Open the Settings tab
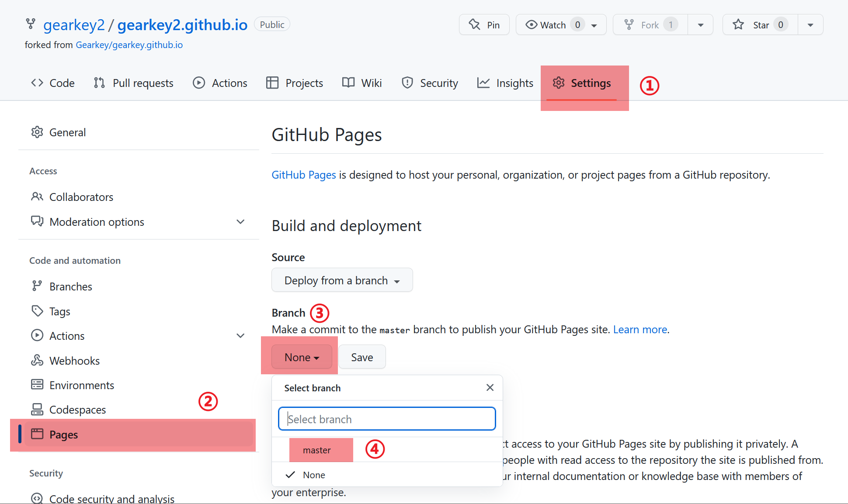The width and height of the screenshot is (848, 504). (x=582, y=83)
